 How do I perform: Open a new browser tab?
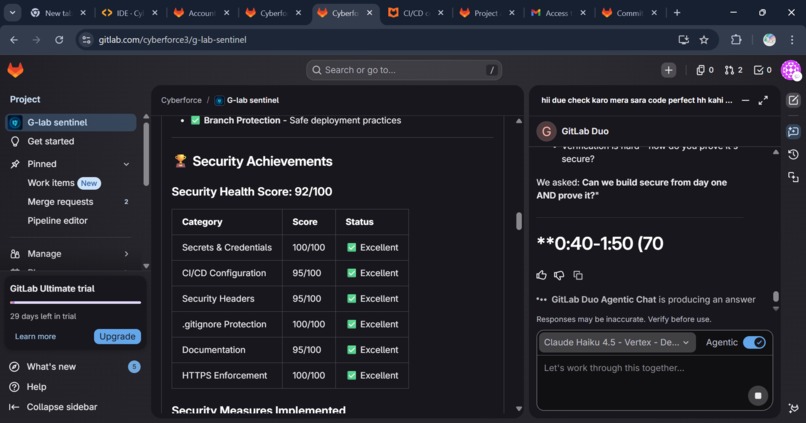pyautogui.click(x=677, y=13)
